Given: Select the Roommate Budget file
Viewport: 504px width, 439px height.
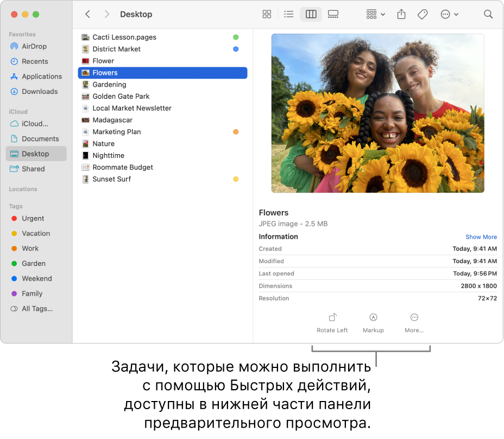Looking at the screenshot, I should [x=162, y=168].
